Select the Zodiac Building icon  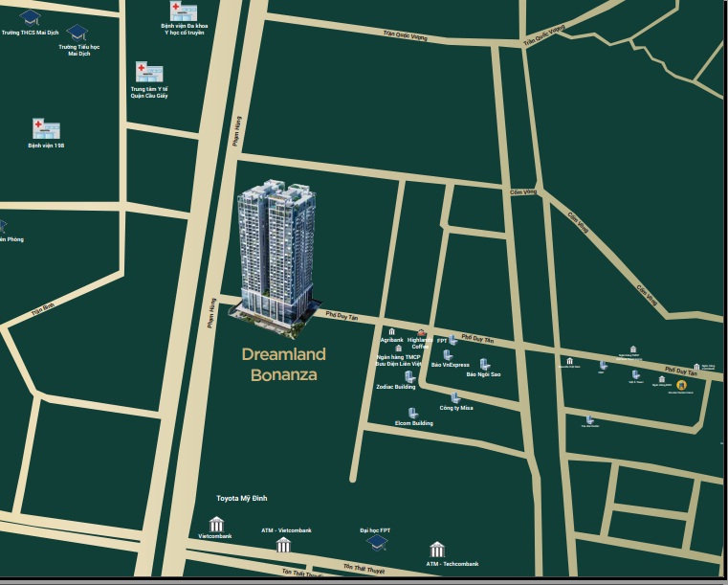[410, 377]
